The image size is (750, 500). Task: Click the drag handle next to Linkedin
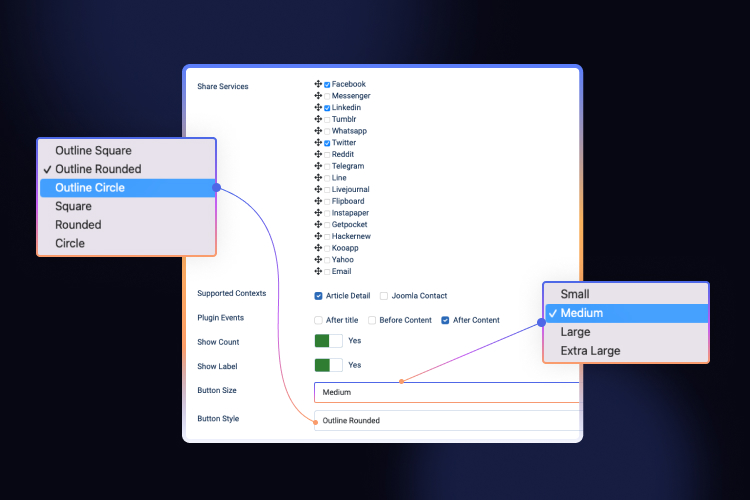point(318,107)
